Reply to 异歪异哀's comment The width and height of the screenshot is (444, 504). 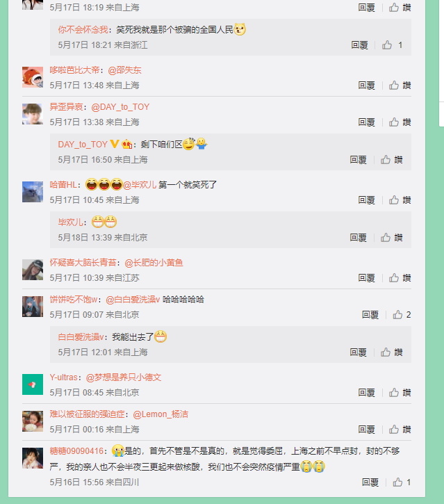coord(367,122)
